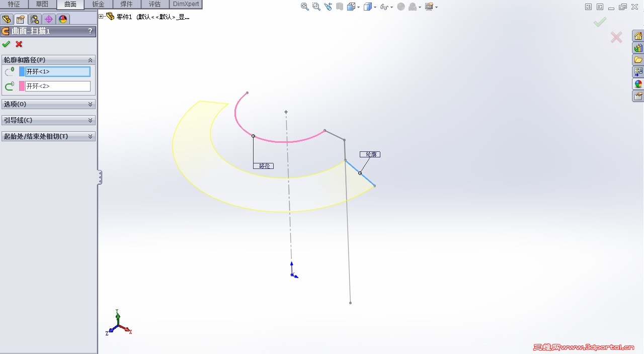Switch to the DimXpert tab
This screenshot has height=354, width=644.
coord(186,4)
